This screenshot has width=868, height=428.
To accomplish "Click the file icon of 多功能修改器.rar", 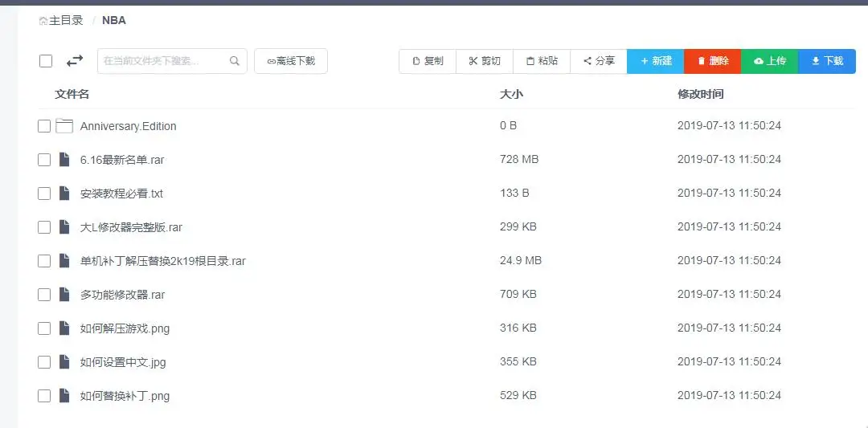I will [x=64, y=295].
